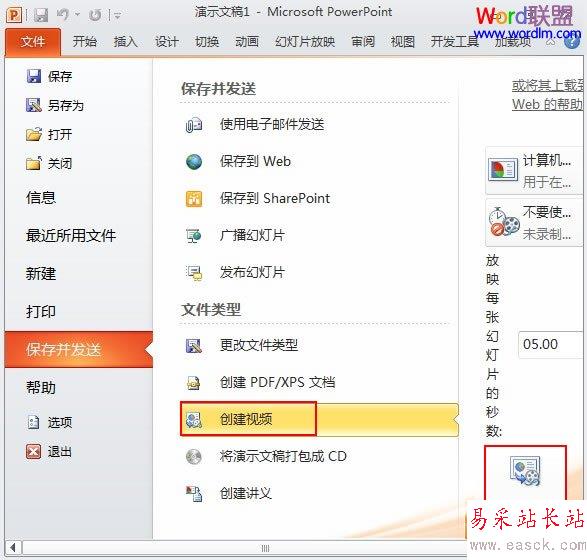This screenshot has height=560, width=587.
Task: Open the 计算机... display quality dropdown
Action: tap(534, 170)
